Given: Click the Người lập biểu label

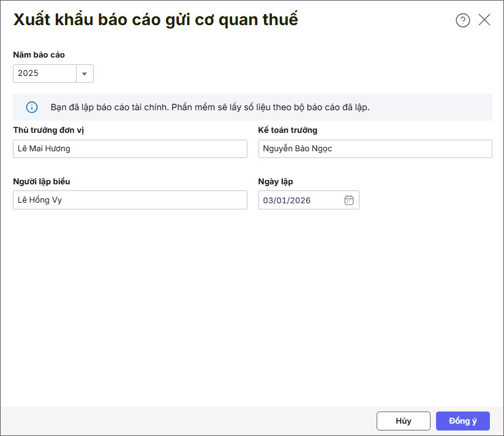Looking at the screenshot, I should (45, 181).
